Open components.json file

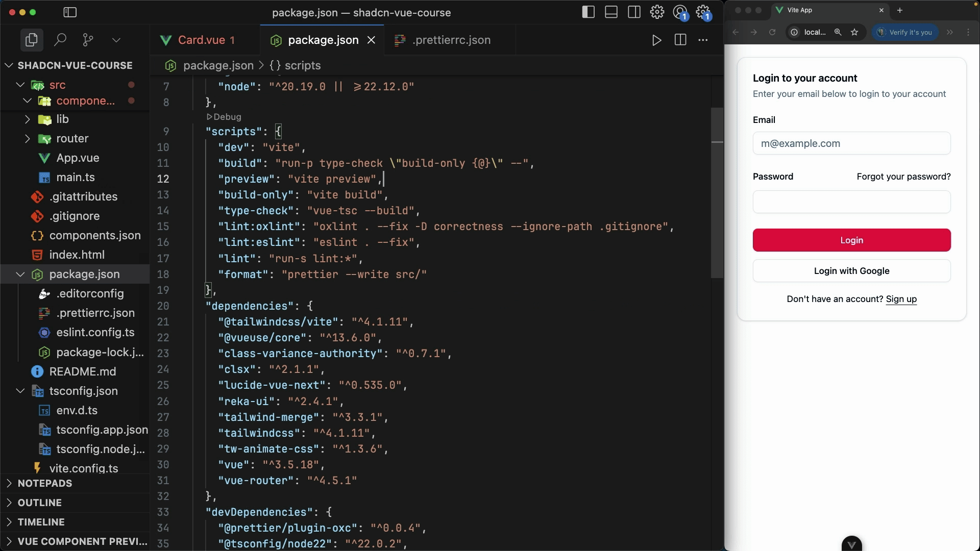point(95,236)
